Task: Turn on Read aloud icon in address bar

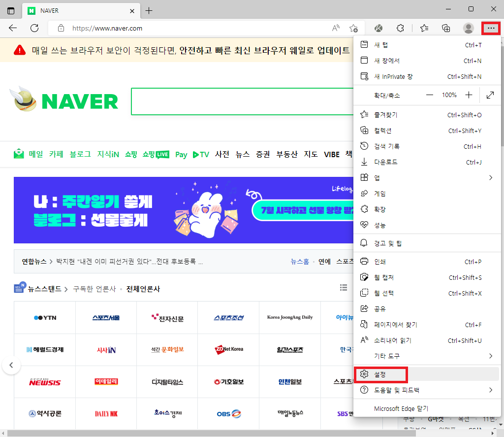Action: [x=336, y=28]
